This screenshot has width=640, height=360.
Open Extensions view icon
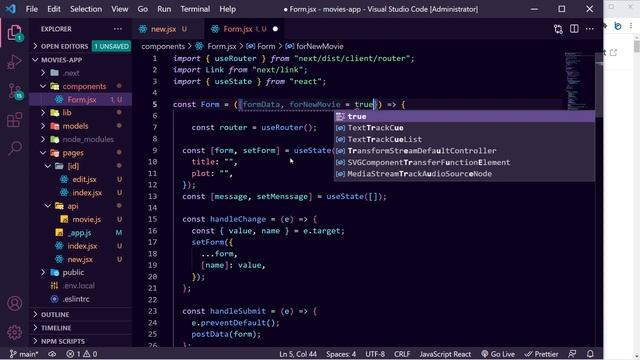(14, 120)
